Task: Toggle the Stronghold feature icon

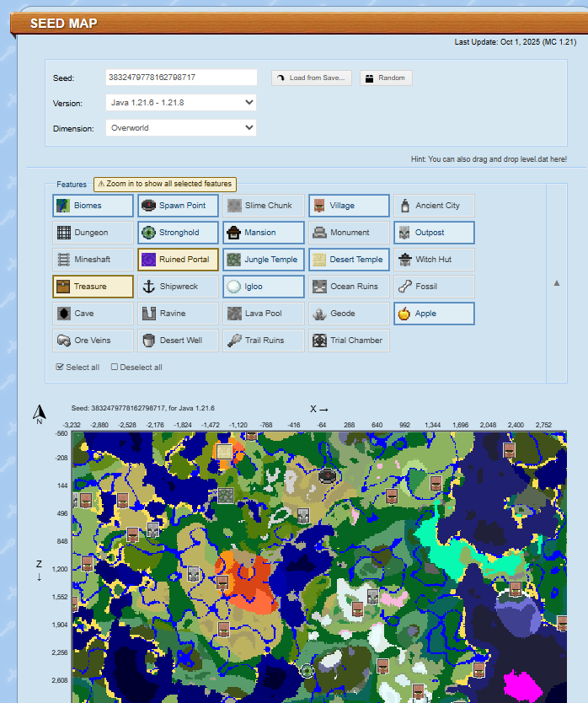Action: click(x=149, y=233)
